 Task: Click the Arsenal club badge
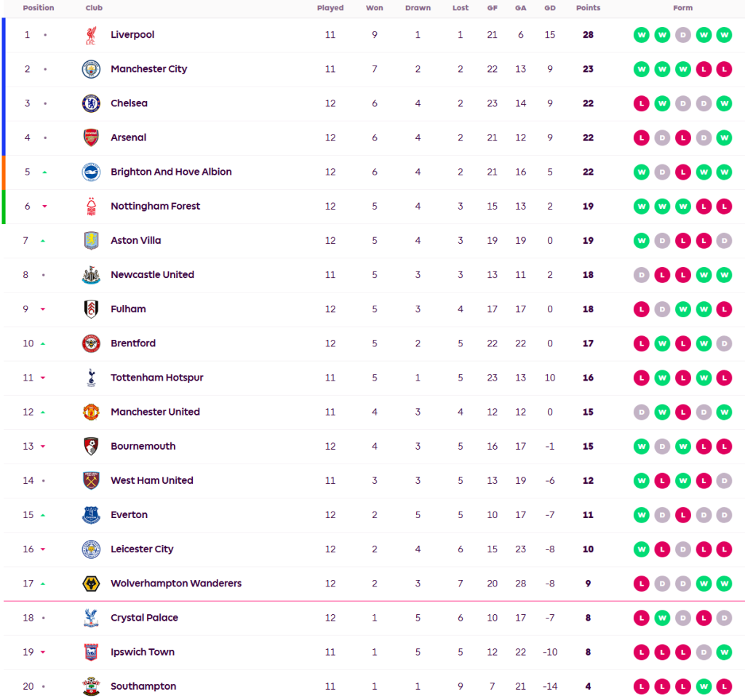(91, 138)
